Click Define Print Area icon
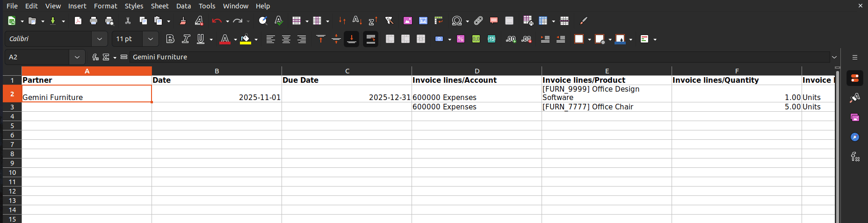The image size is (868, 223). [x=528, y=21]
